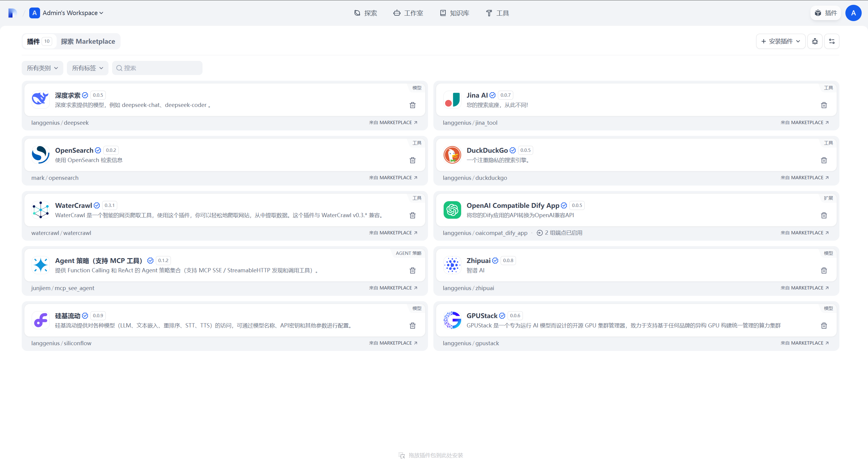The height and width of the screenshot is (466, 868).
Task: Select the 插件 installed tab
Action: coord(39,41)
